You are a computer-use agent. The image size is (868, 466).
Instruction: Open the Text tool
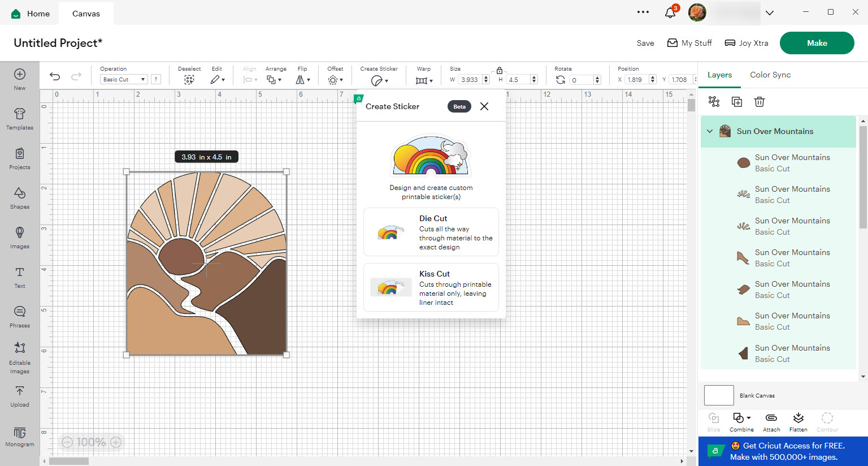tap(19, 278)
